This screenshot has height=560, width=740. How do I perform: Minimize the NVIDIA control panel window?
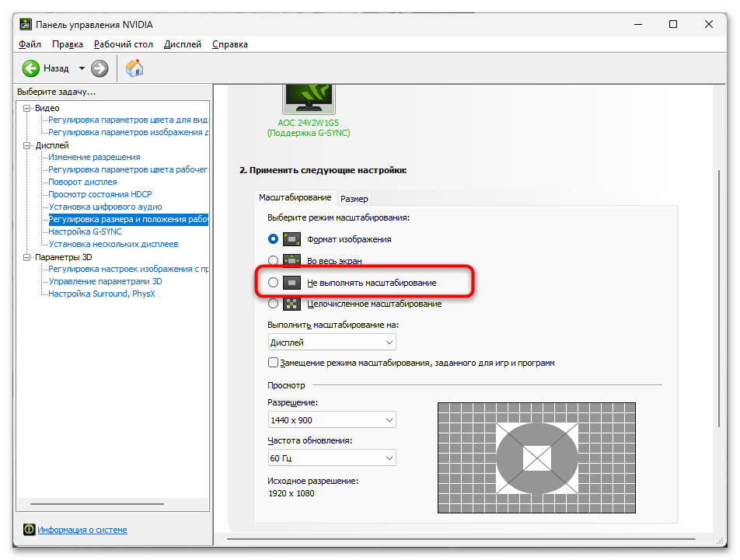click(638, 24)
